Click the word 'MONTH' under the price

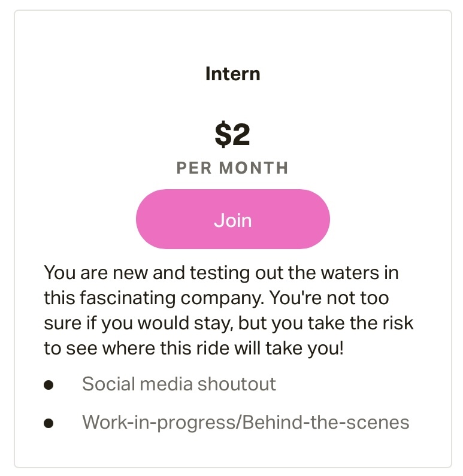pyautogui.click(x=253, y=168)
